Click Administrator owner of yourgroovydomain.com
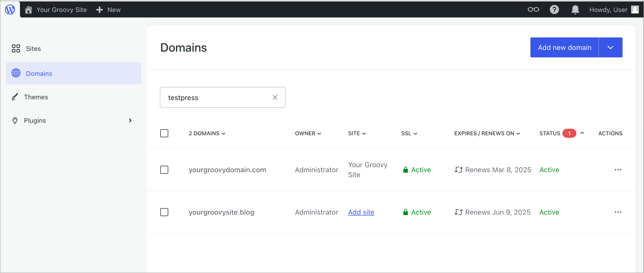 click(316, 170)
